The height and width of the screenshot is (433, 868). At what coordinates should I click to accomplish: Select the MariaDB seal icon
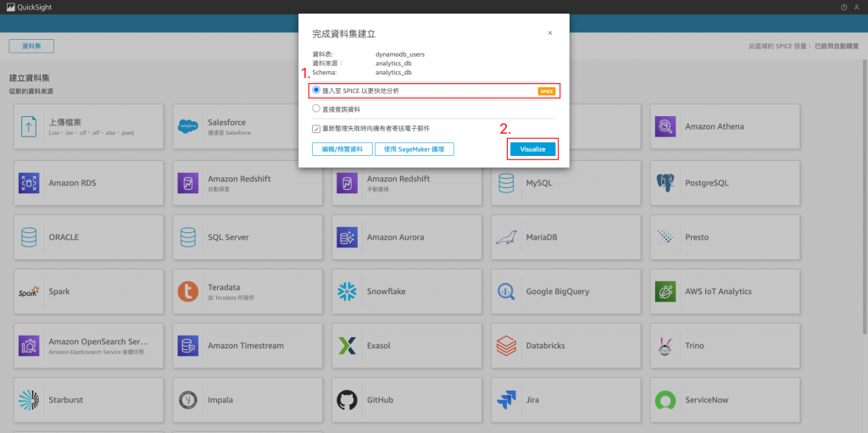coord(506,237)
